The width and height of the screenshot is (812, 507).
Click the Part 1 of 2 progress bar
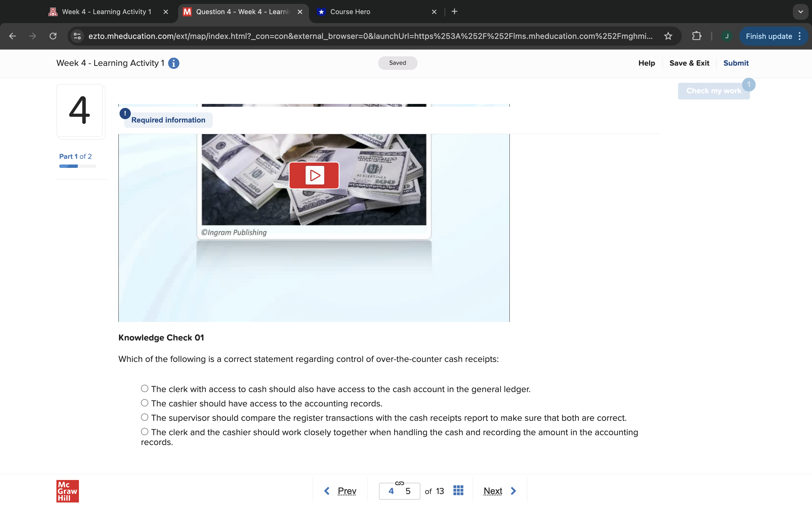click(x=78, y=166)
